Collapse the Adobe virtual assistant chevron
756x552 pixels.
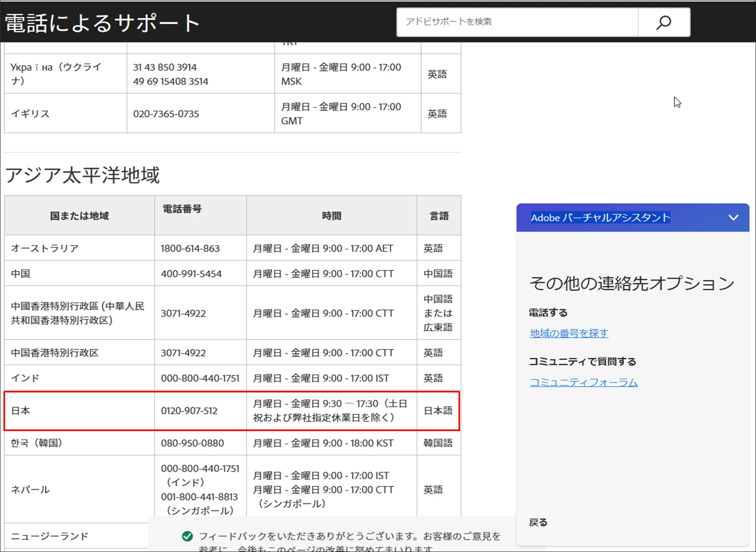(733, 218)
